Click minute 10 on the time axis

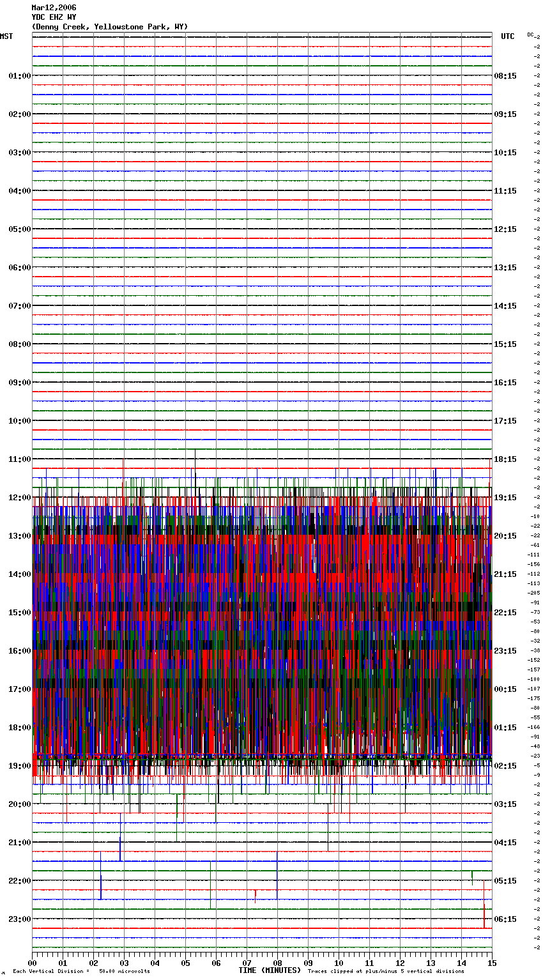339,963
